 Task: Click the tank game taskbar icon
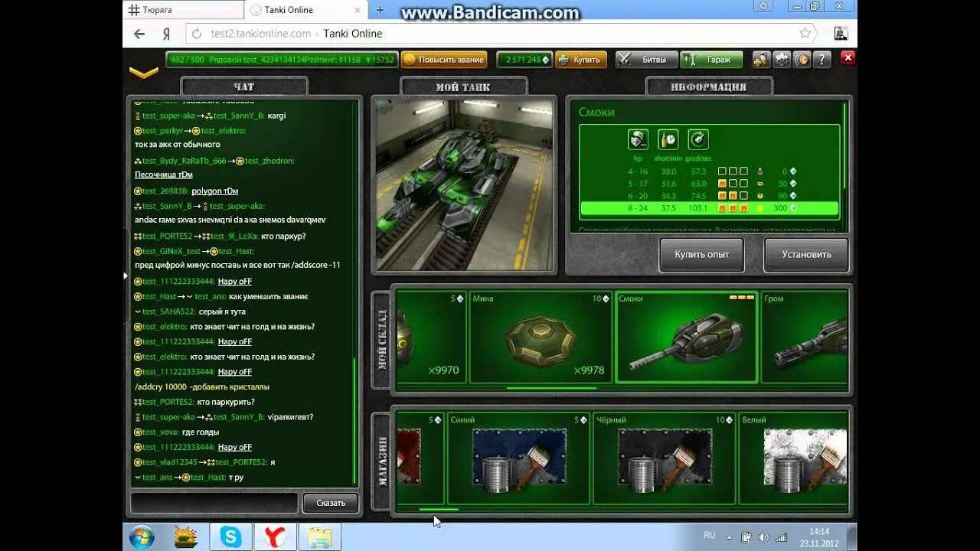(x=186, y=537)
